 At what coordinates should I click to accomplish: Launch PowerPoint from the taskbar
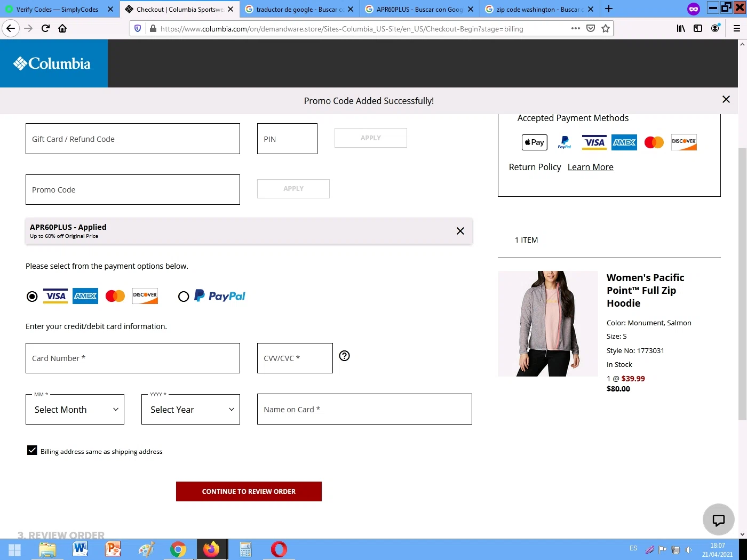[113, 549]
